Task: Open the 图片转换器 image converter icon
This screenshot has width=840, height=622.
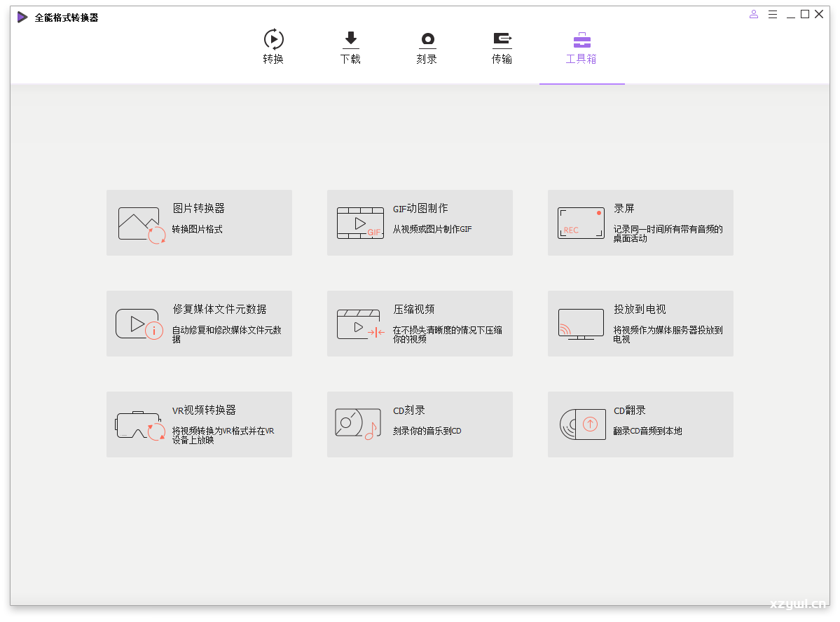Action: click(x=142, y=224)
